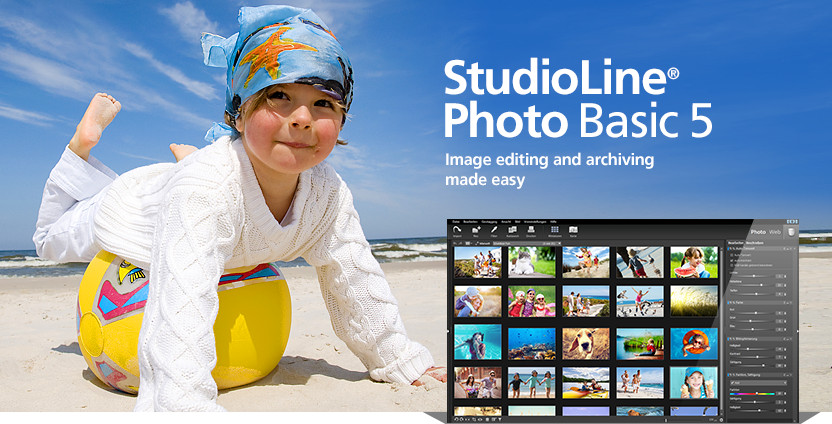The height and width of the screenshot is (424, 832).
Task: Select the mother carrying child thumbnail
Action: (478, 301)
